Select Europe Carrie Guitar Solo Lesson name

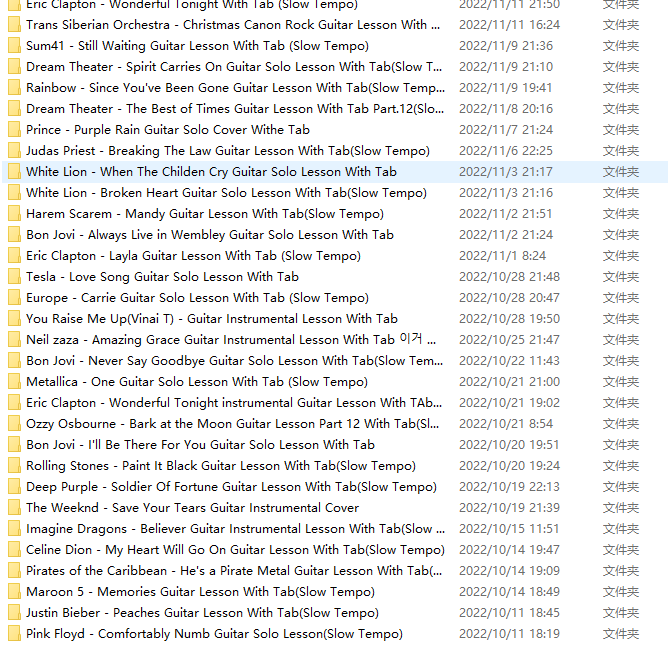(x=197, y=297)
